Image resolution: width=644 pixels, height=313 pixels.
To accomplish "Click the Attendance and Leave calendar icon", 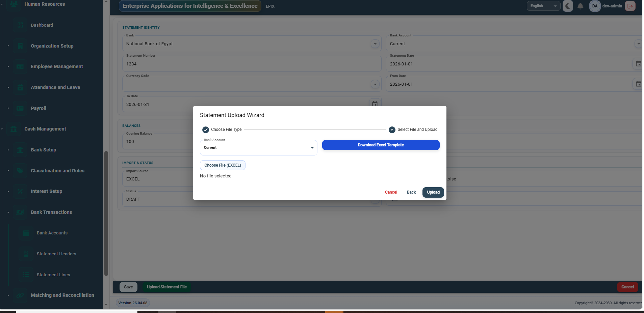I will pyautogui.click(x=20, y=87).
